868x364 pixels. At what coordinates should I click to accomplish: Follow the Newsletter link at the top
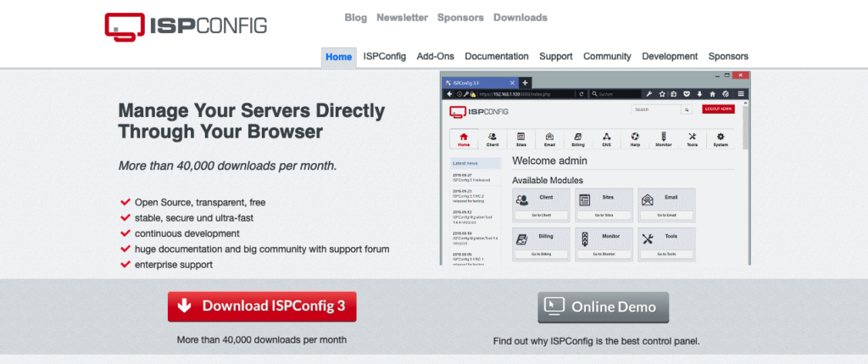pyautogui.click(x=402, y=18)
